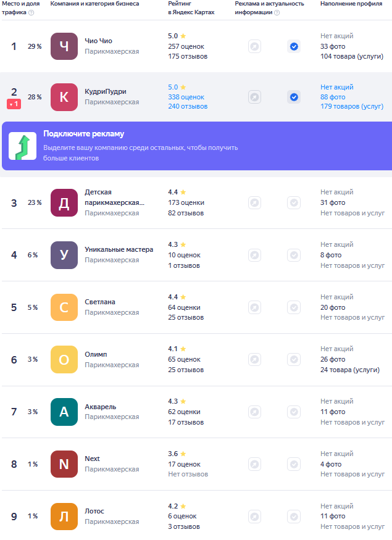The height and width of the screenshot is (540, 392).
Task: Click the Детская парикмахерская avatar icon
Action: [x=64, y=202]
